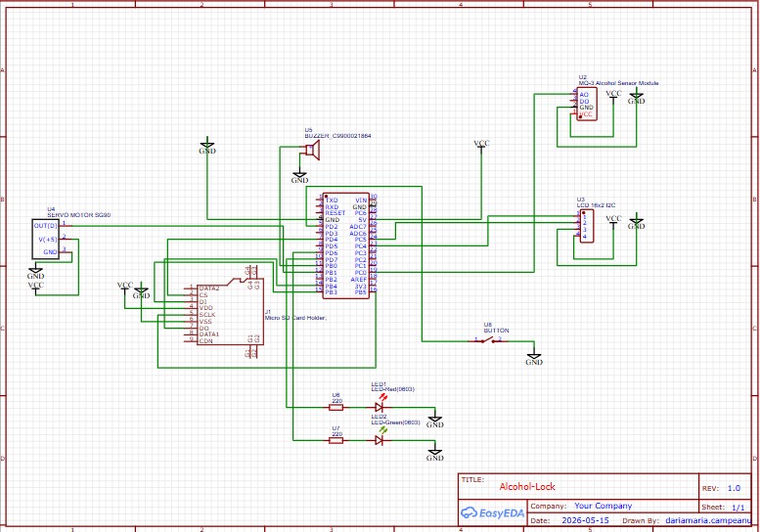Select the green LED2 diode symbol
The width and height of the screenshot is (760, 532).
[x=380, y=440]
